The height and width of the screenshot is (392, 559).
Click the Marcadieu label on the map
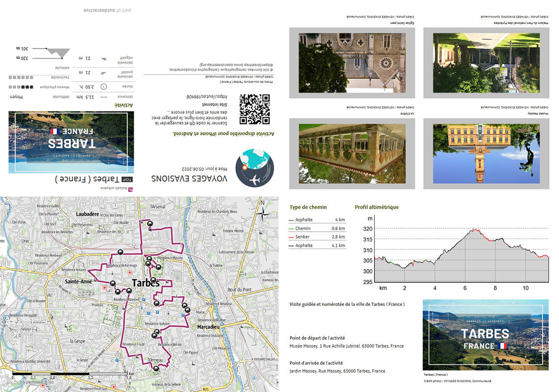(208, 327)
